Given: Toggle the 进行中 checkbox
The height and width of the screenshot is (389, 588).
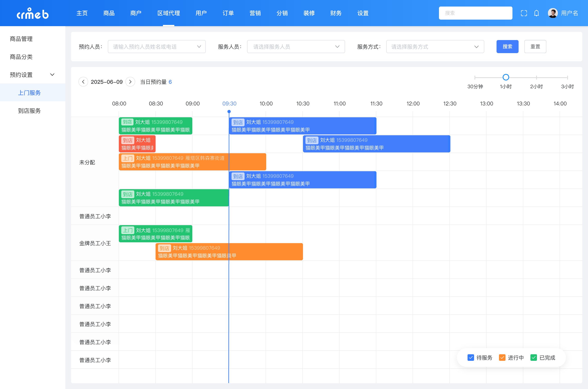Looking at the screenshot, I should [x=502, y=358].
